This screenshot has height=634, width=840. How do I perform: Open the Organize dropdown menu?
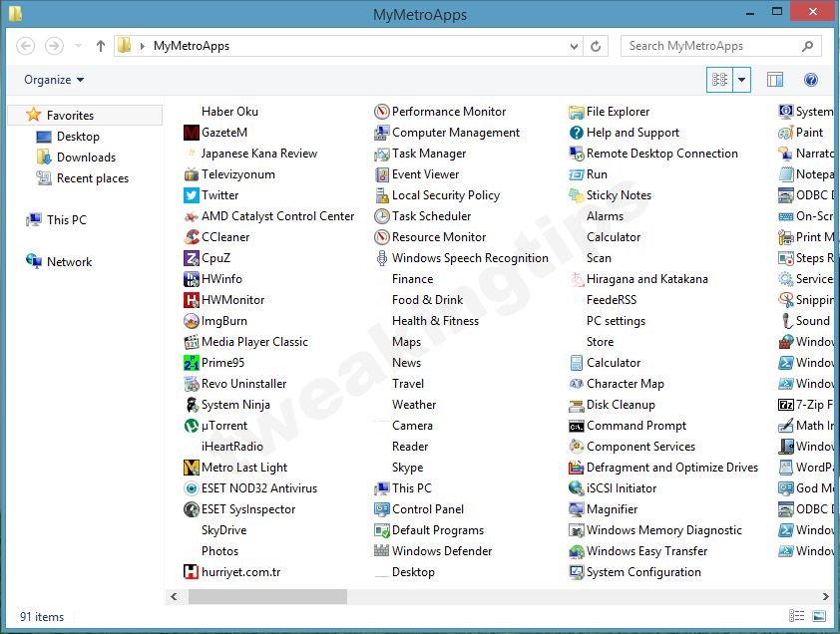tap(54, 80)
